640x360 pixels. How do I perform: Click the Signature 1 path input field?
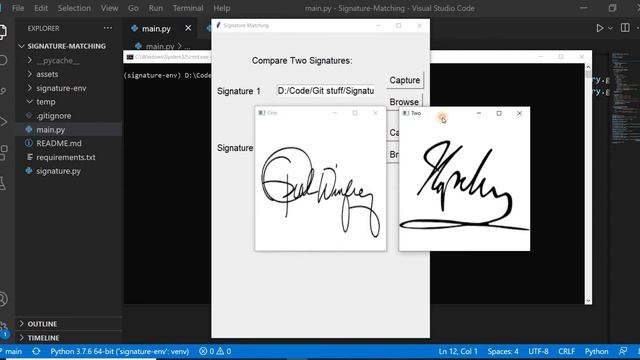[326, 91]
